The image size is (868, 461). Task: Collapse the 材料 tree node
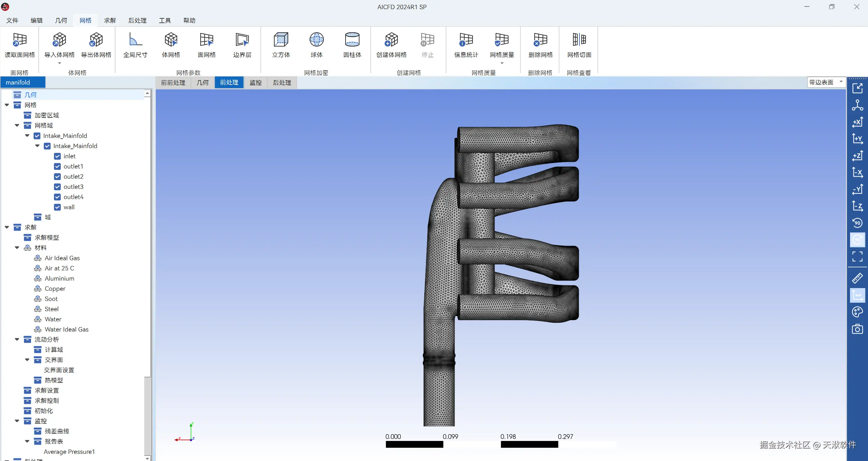[17, 248]
